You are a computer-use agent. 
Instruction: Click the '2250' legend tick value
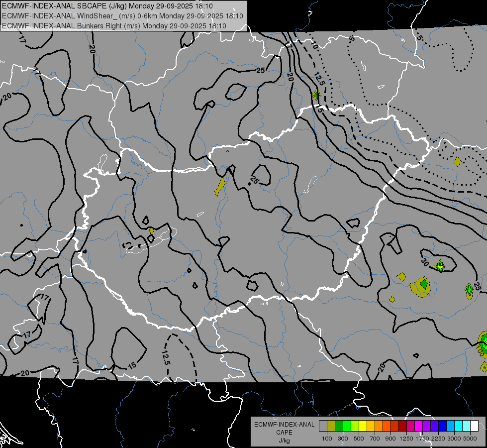click(438, 439)
